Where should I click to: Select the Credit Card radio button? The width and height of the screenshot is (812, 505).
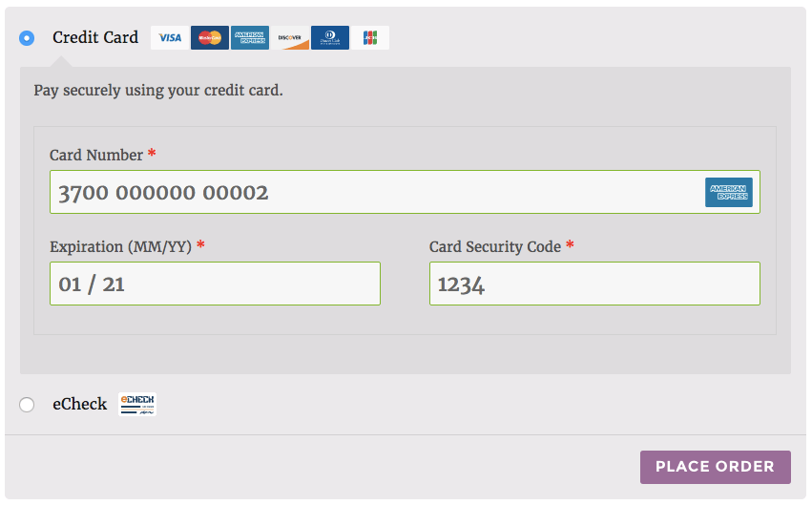[x=27, y=38]
